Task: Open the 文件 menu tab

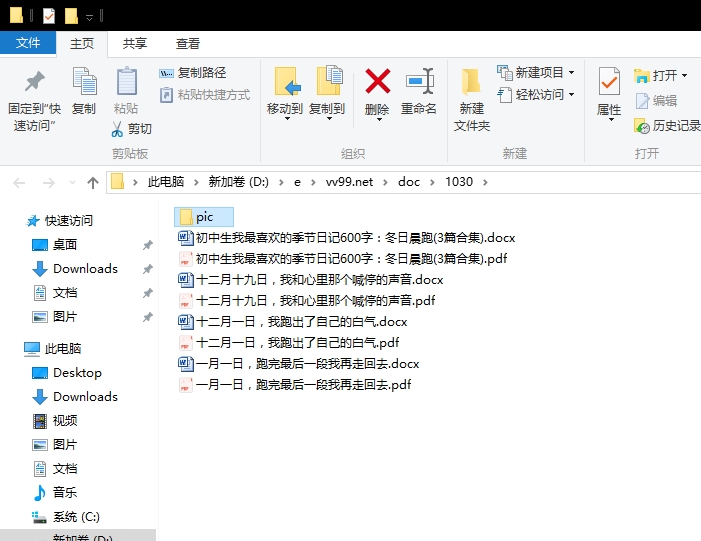Action: click(x=28, y=43)
